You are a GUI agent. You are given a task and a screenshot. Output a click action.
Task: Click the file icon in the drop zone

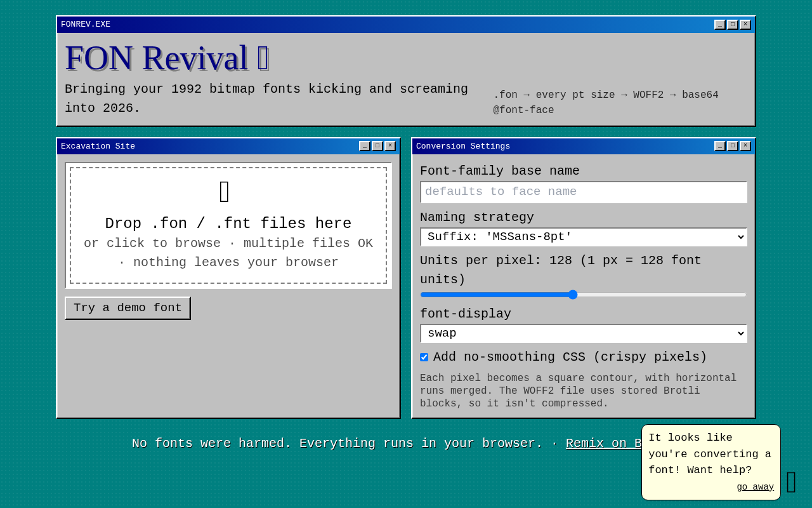[x=225, y=192]
